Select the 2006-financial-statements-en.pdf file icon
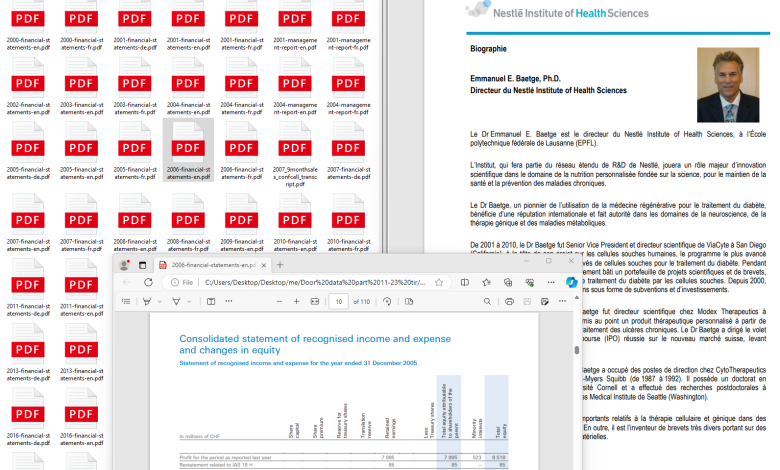The image size is (780, 470). pyautogui.click(x=188, y=142)
